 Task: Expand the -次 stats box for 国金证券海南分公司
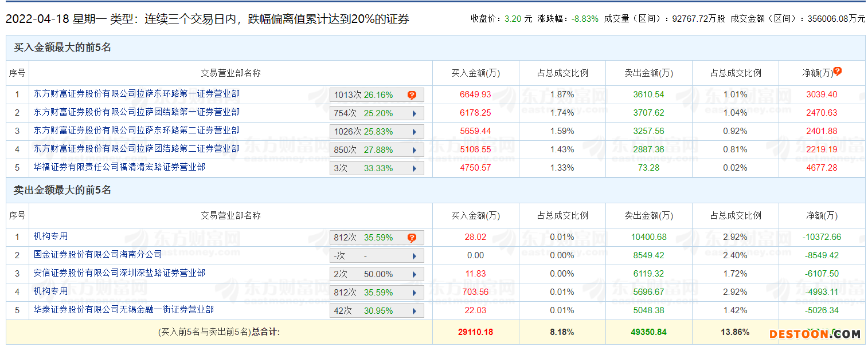[415, 256]
